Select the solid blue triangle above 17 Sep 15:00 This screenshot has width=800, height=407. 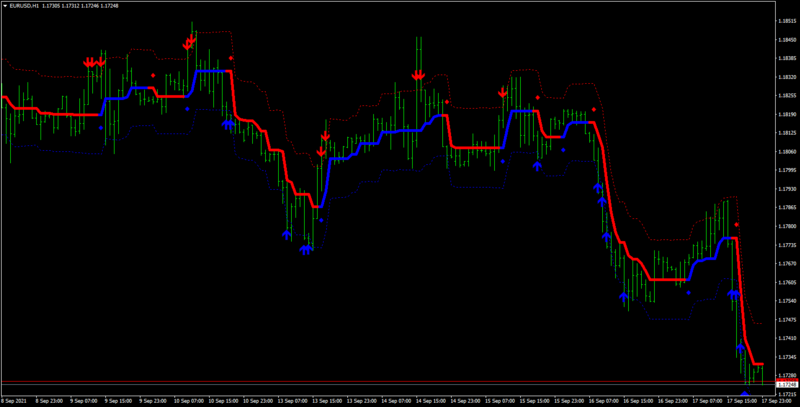point(745,394)
